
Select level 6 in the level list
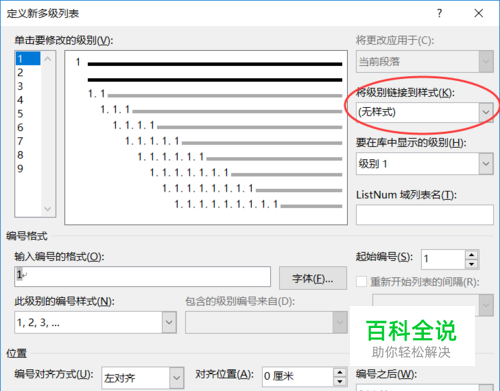point(28,127)
